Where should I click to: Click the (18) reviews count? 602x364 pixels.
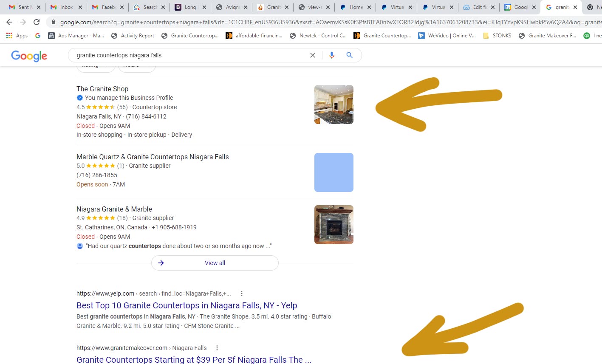coord(122,218)
